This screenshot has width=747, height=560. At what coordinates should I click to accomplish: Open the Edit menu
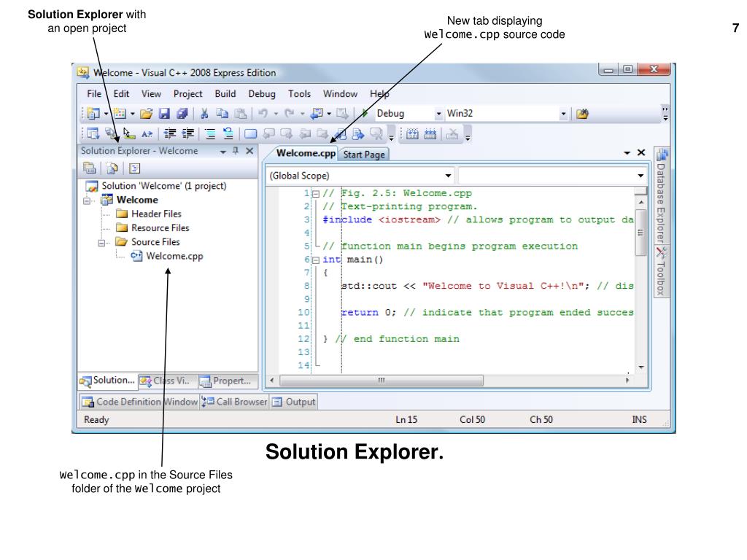(x=122, y=94)
